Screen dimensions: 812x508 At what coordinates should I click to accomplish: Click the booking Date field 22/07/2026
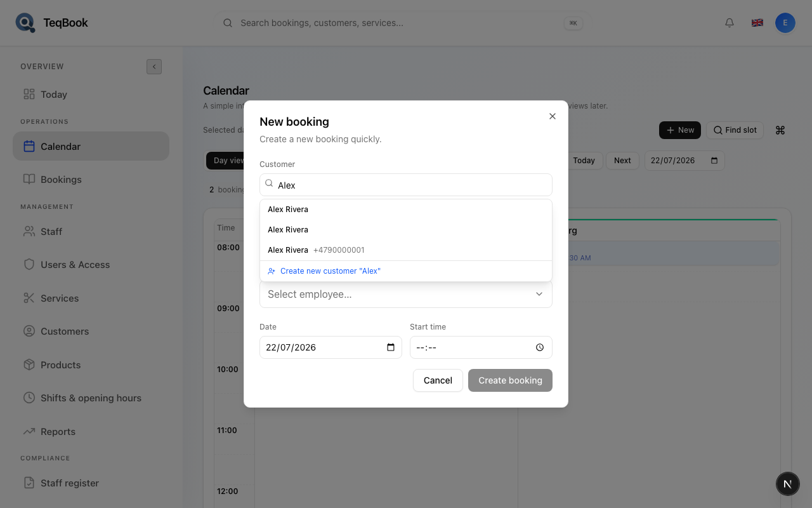[x=331, y=347]
